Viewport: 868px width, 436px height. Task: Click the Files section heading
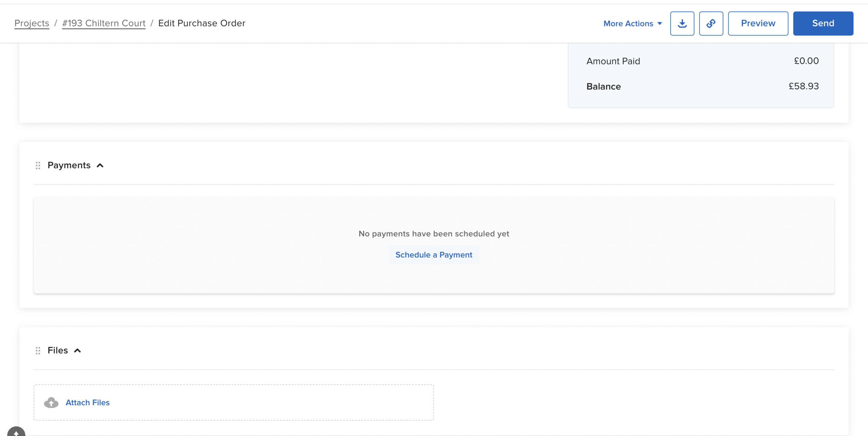[x=58, y=350]
